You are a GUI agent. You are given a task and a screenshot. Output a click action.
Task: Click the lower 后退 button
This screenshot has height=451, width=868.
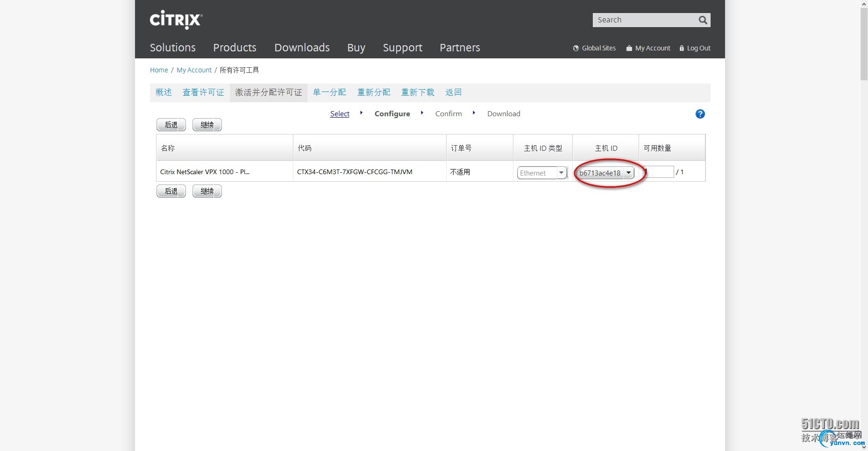point(171,191)
